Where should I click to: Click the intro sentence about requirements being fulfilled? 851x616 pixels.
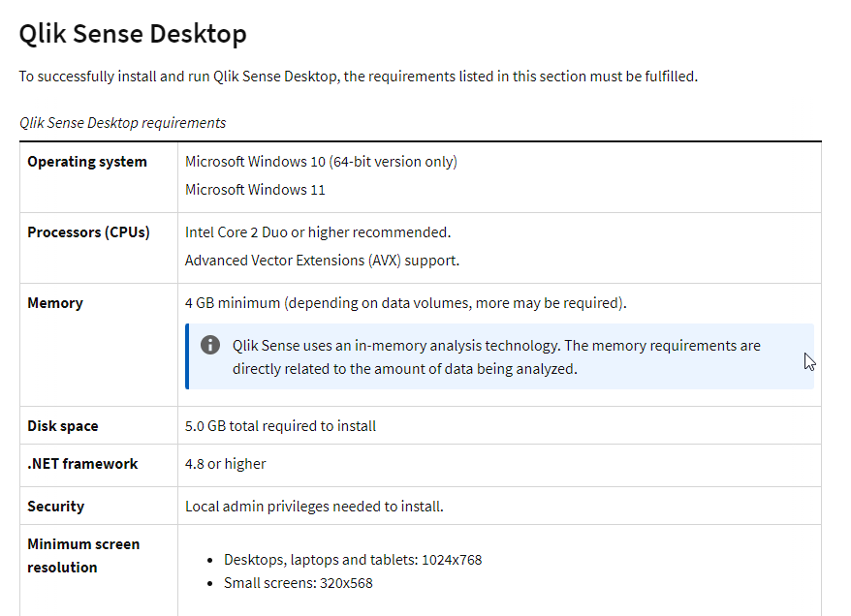coord(359,77)
